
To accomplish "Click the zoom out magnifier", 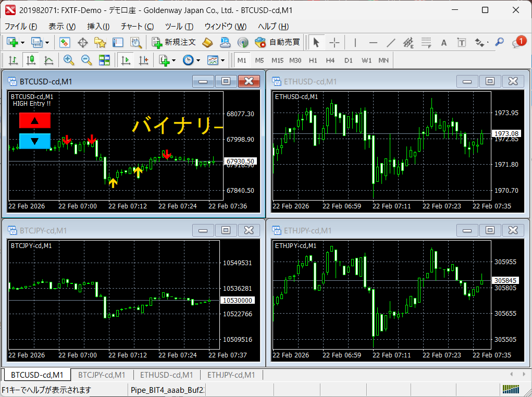I will [x=86, y=60].
